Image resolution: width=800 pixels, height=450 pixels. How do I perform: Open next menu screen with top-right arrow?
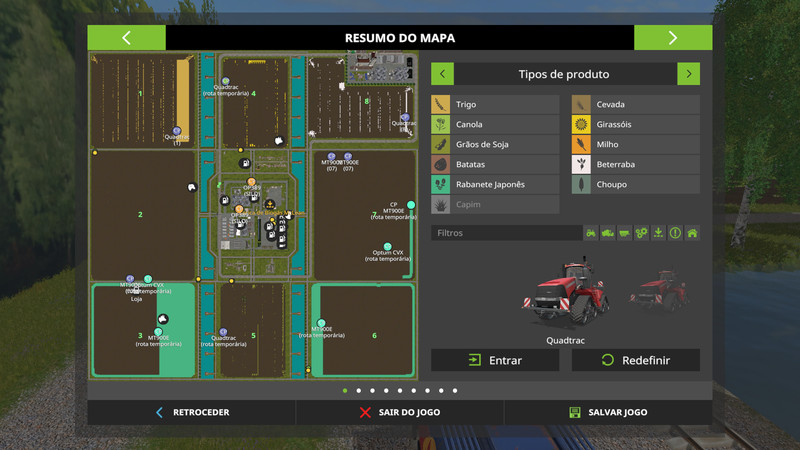coord(673,38)
